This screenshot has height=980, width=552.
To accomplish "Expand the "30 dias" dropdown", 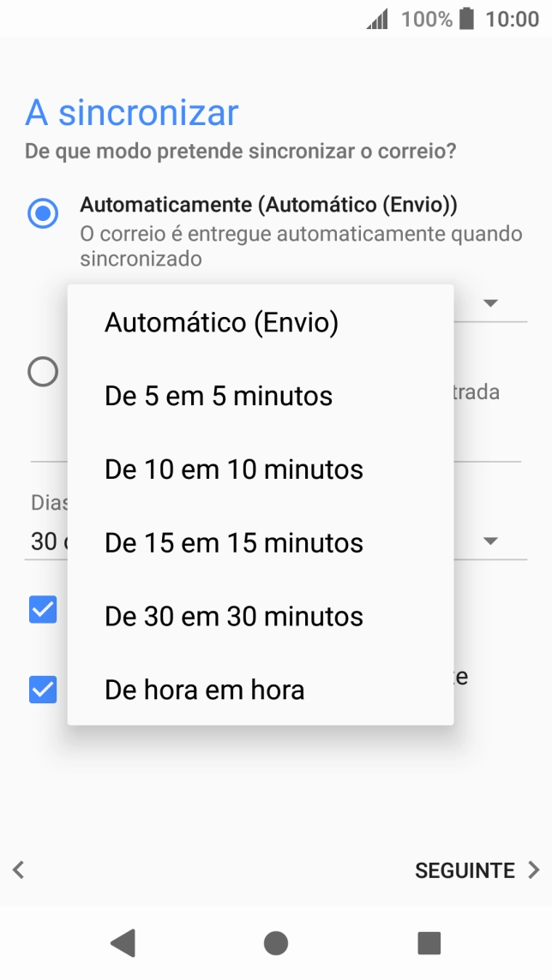I will coord(489,541).
